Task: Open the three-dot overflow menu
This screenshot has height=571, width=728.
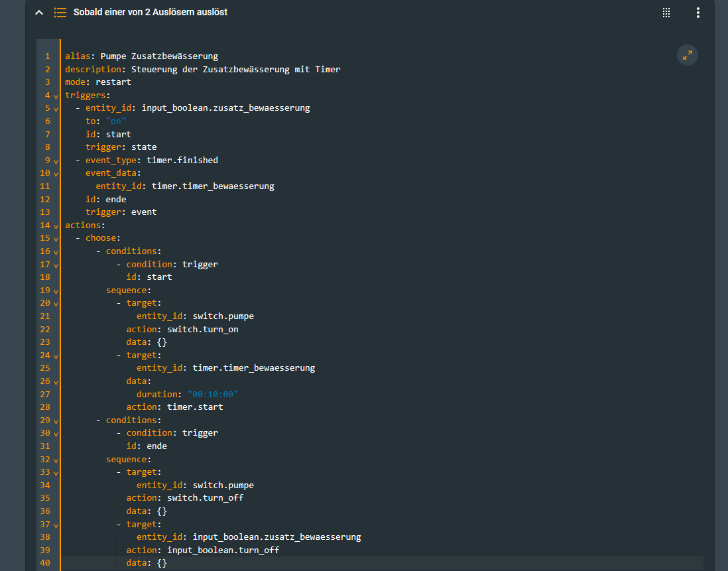Action: 698,13
